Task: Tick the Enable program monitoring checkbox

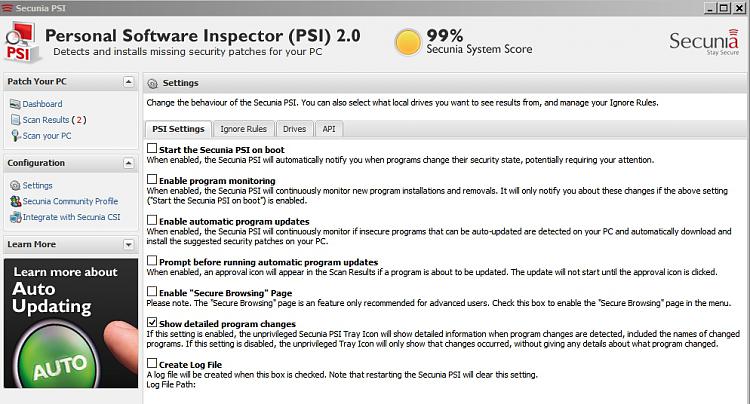Action: tap(152, 179)
